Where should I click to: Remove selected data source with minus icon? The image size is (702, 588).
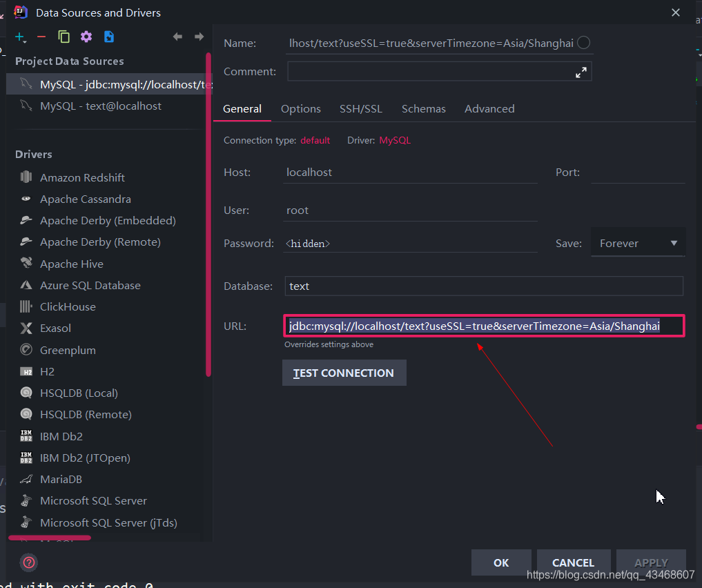[x=41, y=37]
